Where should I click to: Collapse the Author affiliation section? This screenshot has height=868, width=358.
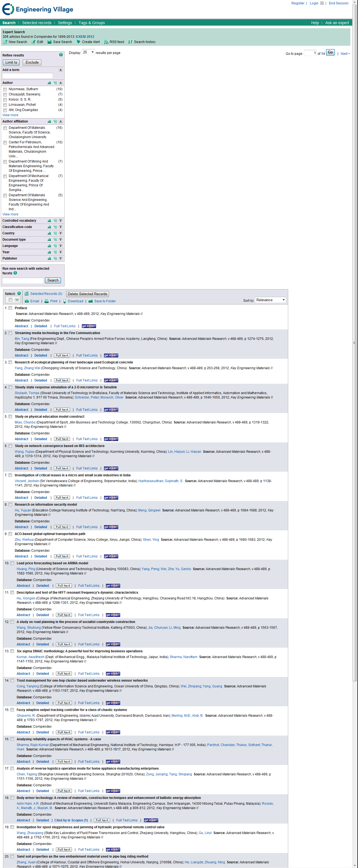60,122
